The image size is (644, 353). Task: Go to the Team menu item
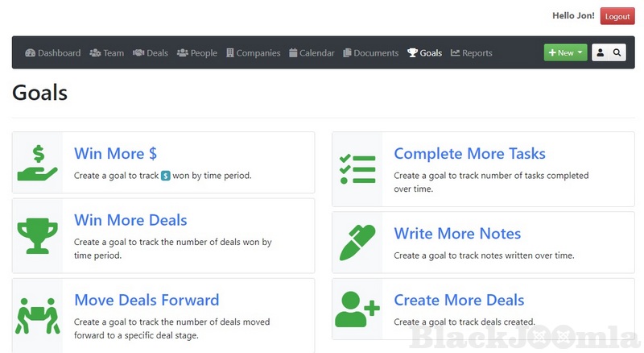click(107, 53)
